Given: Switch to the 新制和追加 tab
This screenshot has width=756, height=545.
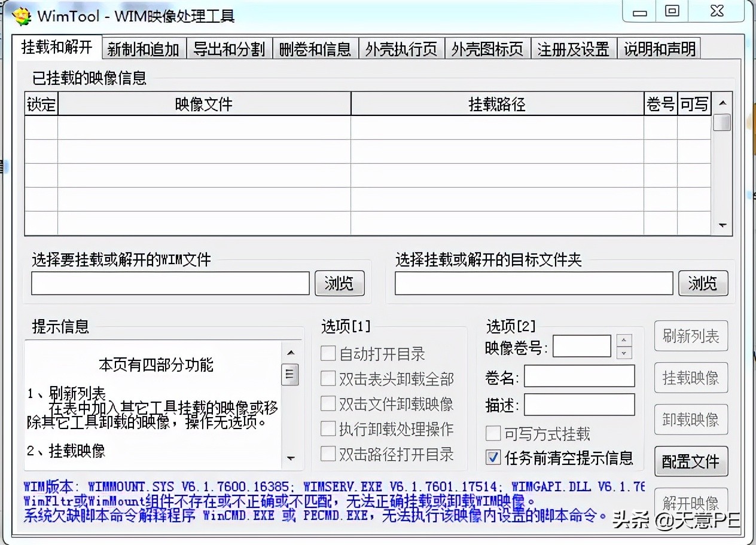Looking at the screenshot, I should 144,48.
